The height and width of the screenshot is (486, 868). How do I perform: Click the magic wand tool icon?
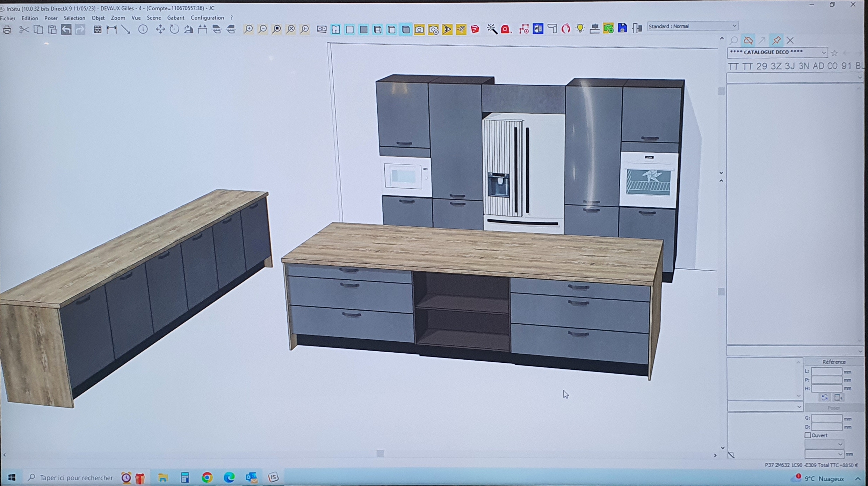click(492, 29)
